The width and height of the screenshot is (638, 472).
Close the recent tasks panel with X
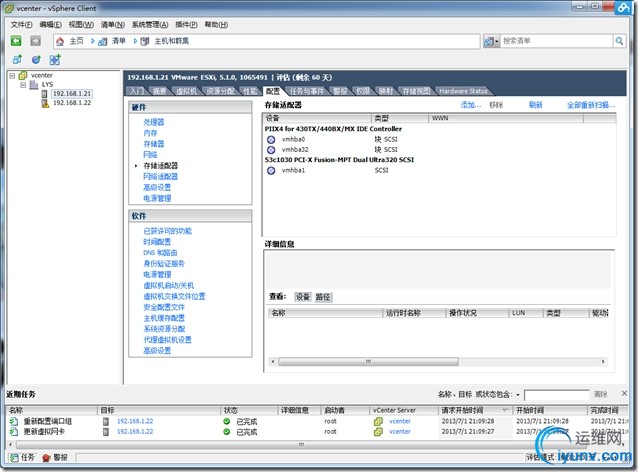[624, 393]
